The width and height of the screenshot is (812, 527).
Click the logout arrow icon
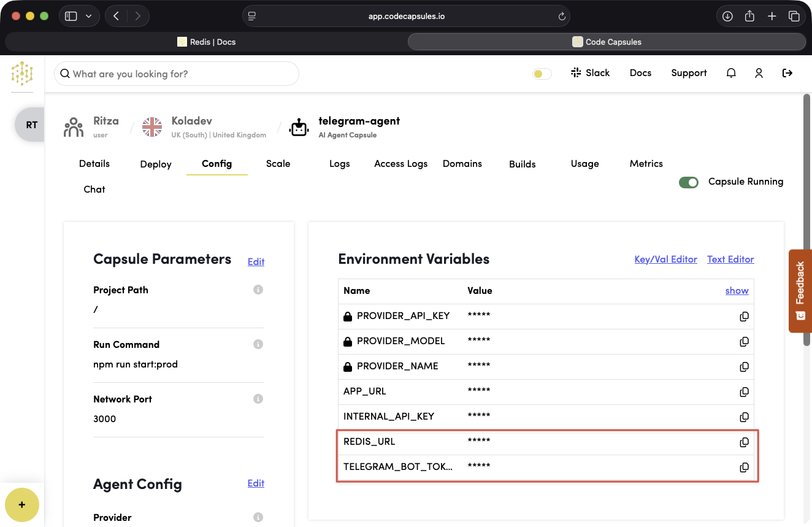coord(787,73)
